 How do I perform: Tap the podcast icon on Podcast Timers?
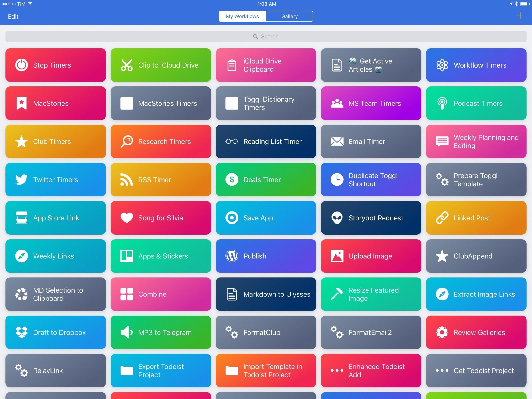442,103
